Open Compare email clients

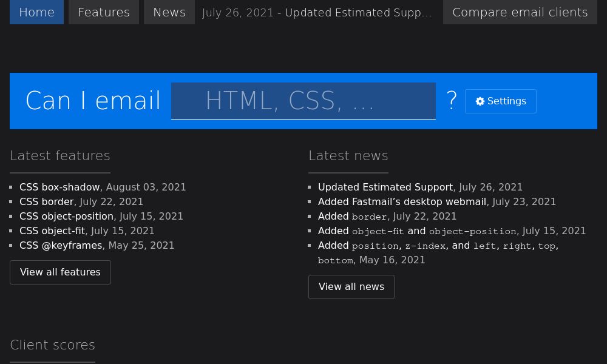click(520, 12)
